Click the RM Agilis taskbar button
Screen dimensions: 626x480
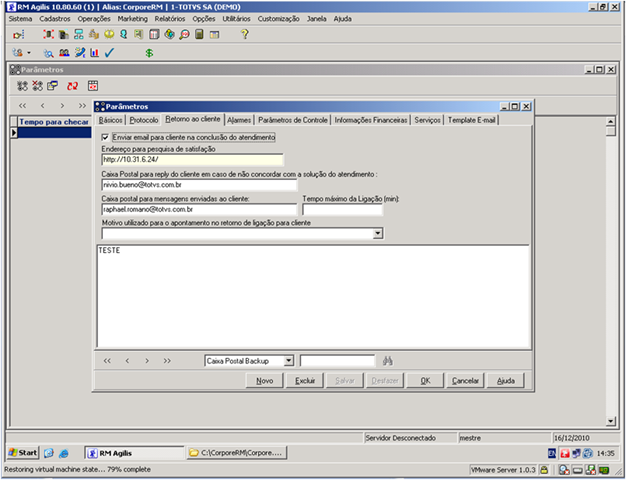134,453
